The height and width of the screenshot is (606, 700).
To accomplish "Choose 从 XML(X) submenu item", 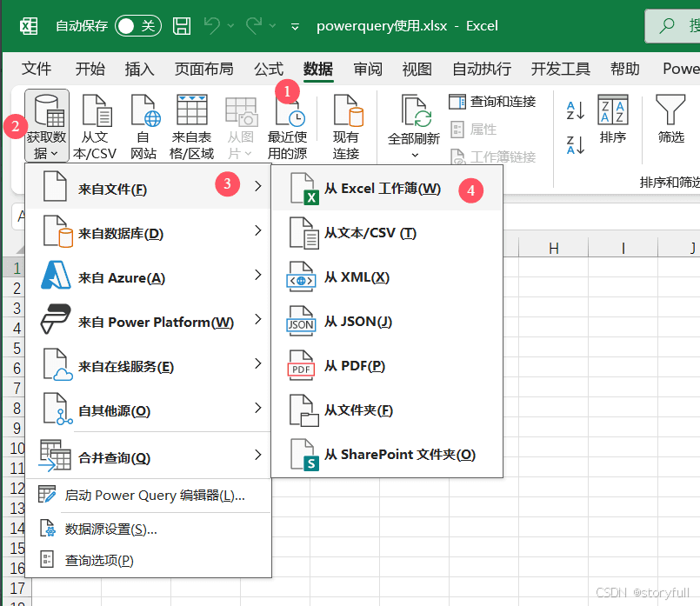I will point(387,277).
